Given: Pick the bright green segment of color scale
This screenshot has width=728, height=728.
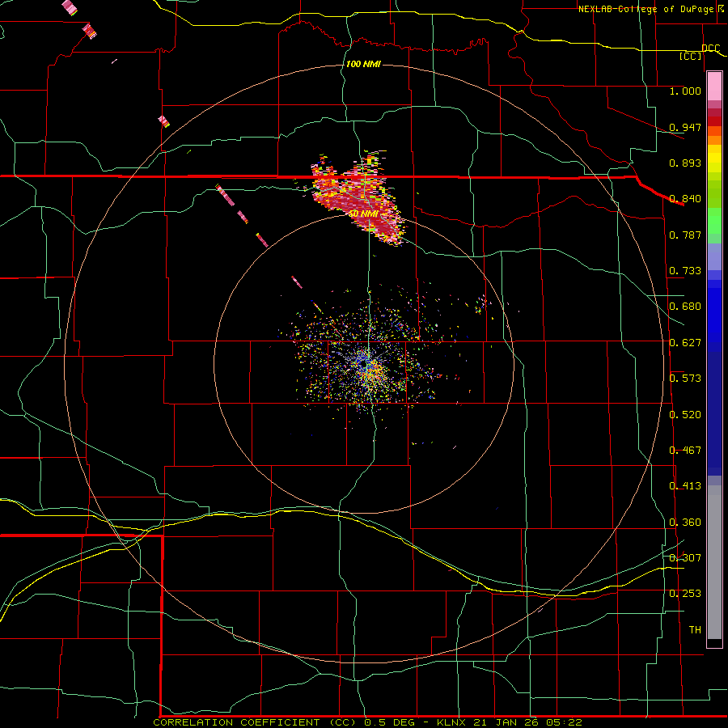Looking at the screenshot, I should click(x=714, y=221).
